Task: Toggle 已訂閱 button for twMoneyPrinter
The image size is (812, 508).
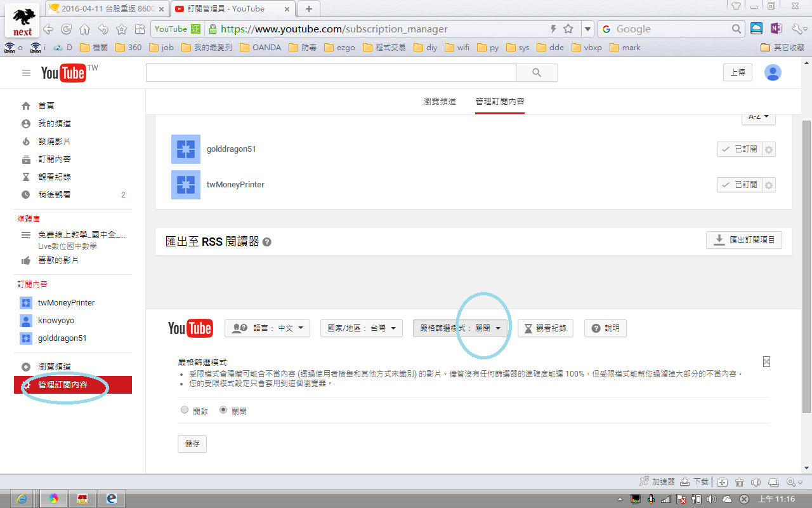Action: click(x=739, y=185)
